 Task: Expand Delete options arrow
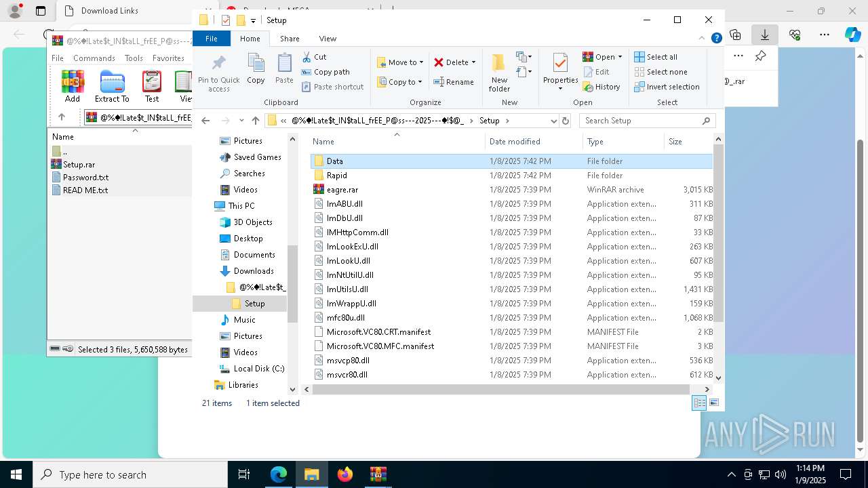tap(473, 62)
